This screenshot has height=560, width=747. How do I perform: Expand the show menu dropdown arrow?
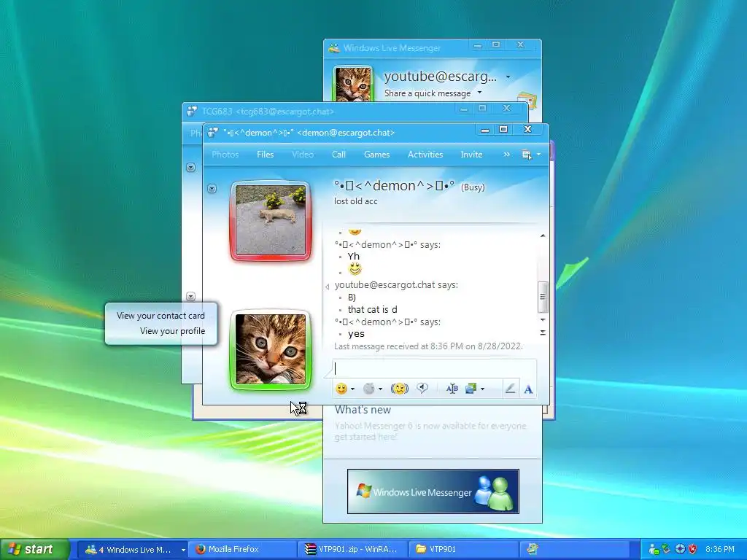tap(539, 155)
